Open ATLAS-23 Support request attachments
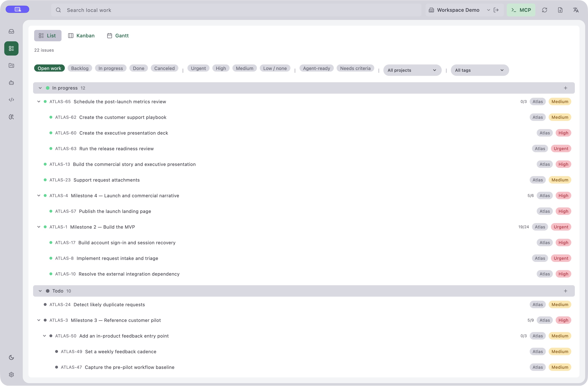Image resolution: width=588 pixels, height=386 pixels. click(x=304, y=180)
